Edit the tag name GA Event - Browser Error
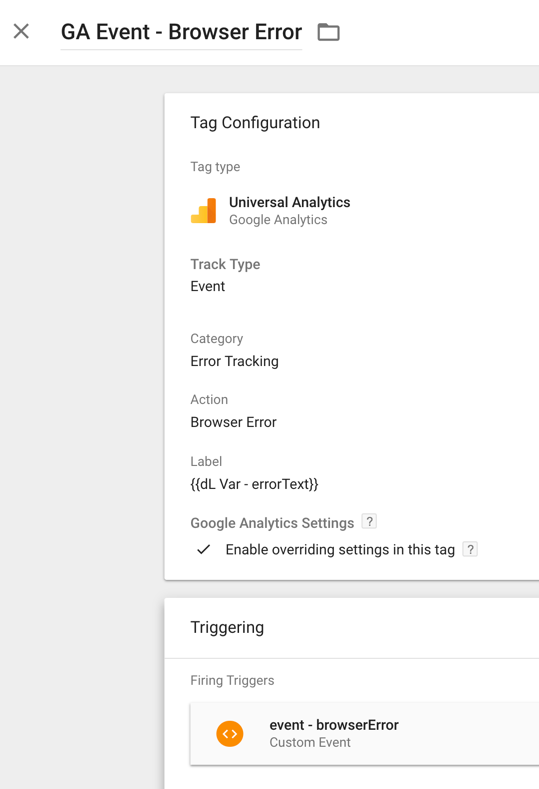Screen dimensions: 539x789 [x=181, y=32]
